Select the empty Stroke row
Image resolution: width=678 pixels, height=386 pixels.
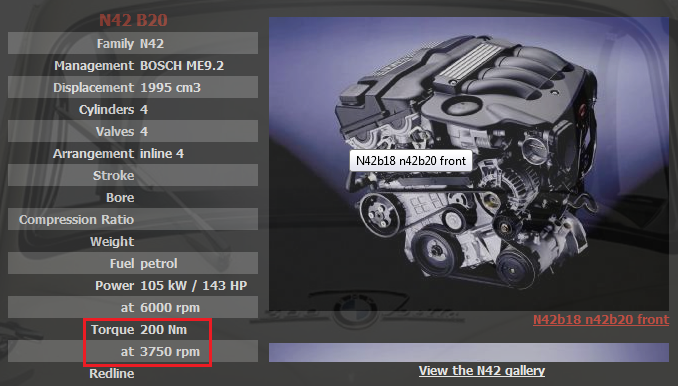(133, 175)
